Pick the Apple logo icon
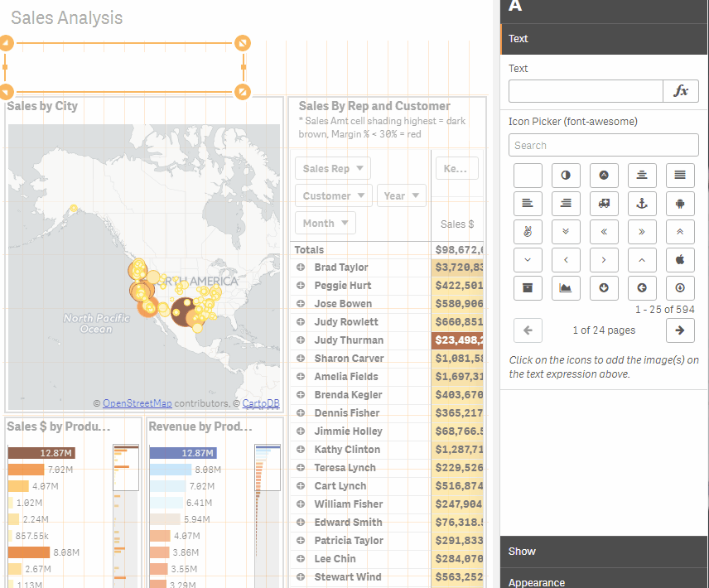 point(680,259)
